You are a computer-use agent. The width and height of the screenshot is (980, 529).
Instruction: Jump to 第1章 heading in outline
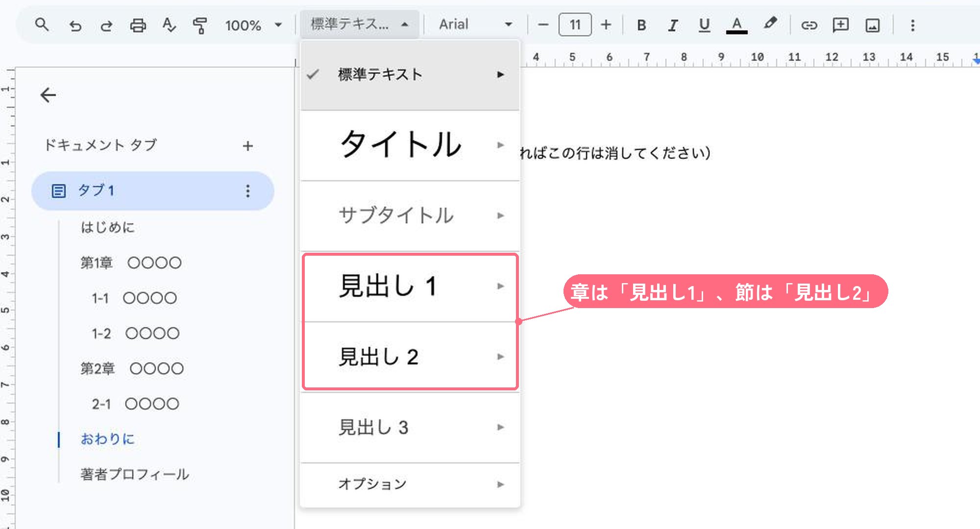click(x=131, y=263)
